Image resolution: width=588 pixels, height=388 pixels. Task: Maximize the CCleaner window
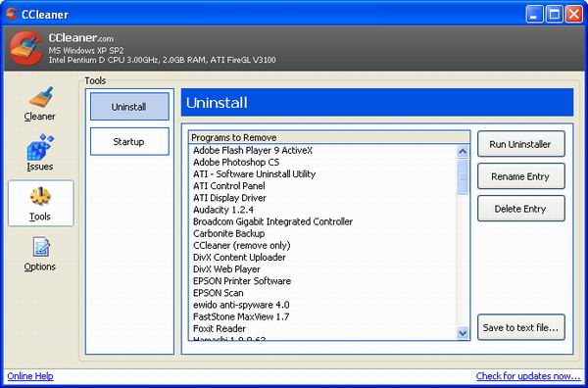[555, 15]
